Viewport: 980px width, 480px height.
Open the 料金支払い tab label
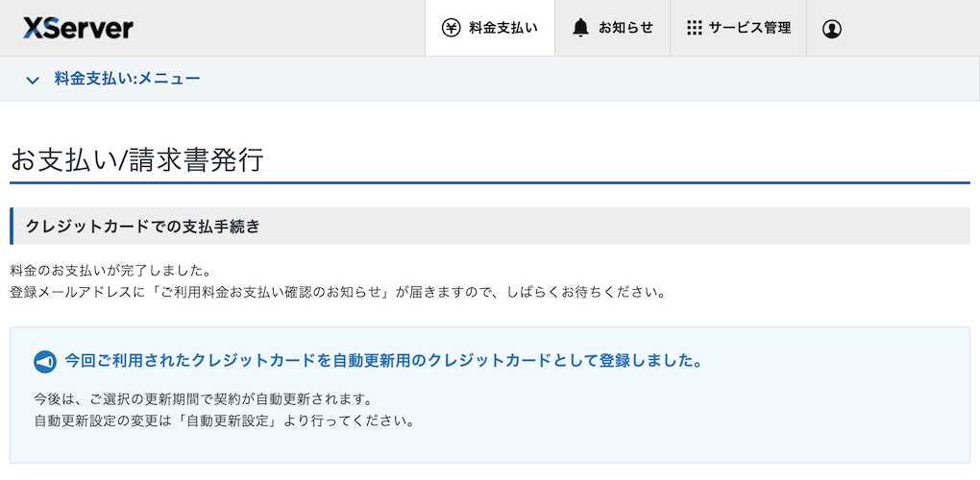click(502, 28)
